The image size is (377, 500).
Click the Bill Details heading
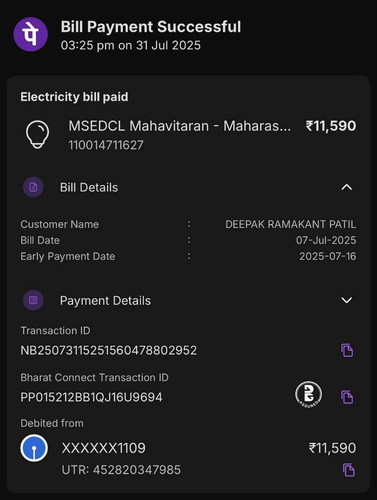point(89,187)
